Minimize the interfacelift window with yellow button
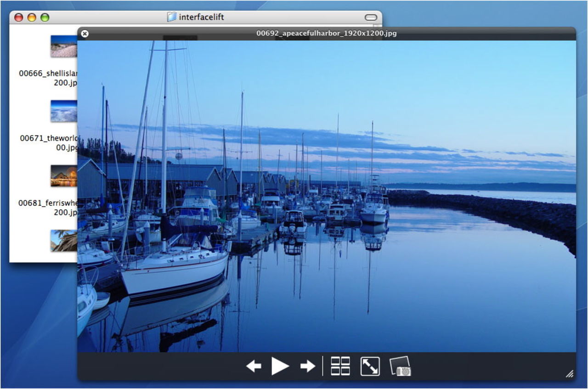The height and width of the screenshot is (389, 588). point(32,17)
